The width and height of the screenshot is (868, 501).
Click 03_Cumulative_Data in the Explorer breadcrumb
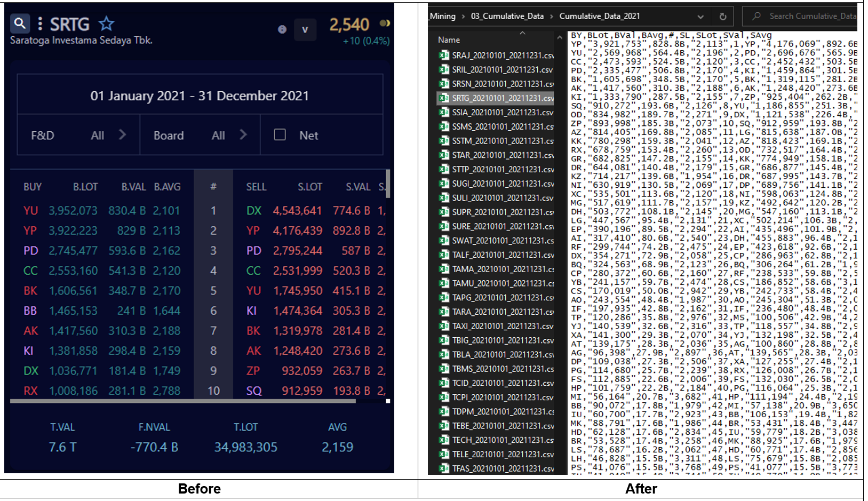coord(507,16)
